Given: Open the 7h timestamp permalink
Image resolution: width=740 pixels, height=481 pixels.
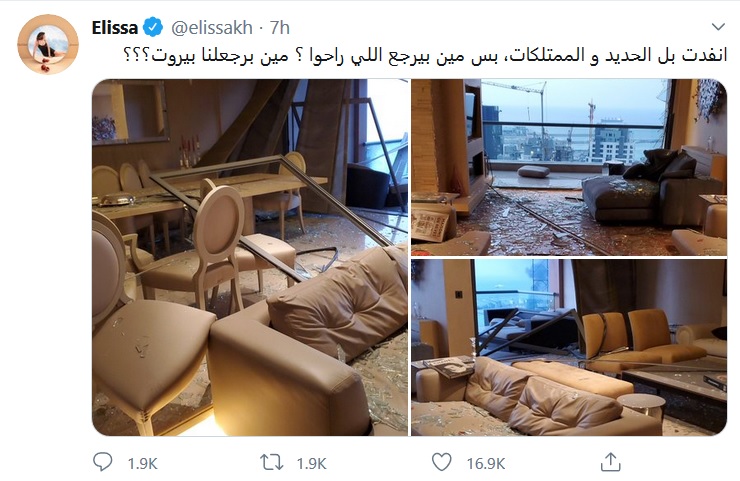Looking at the screenshot, I should (279, 28).
